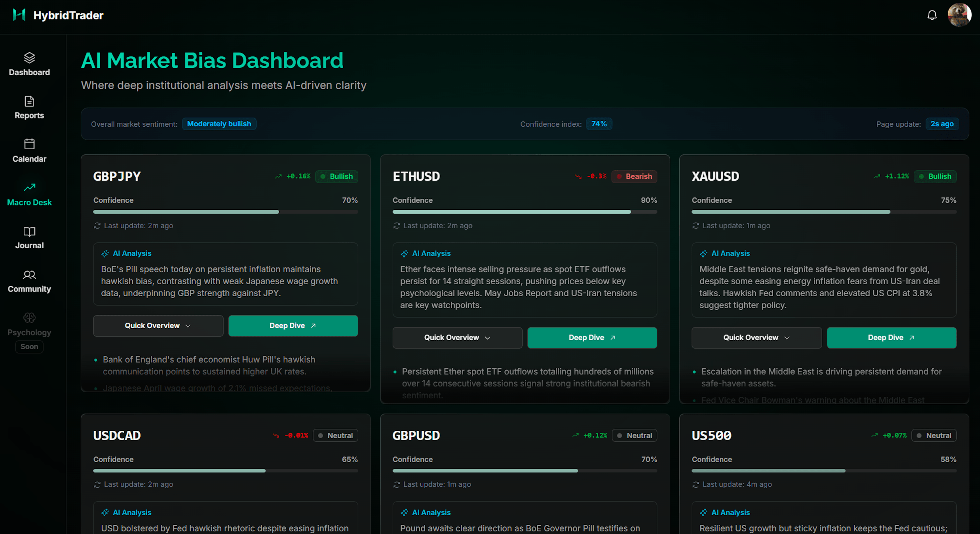The image size is (980, 534).
Task: Click the US500 Neutral badge
Action: pyautogui.click(x=934, y=435)
